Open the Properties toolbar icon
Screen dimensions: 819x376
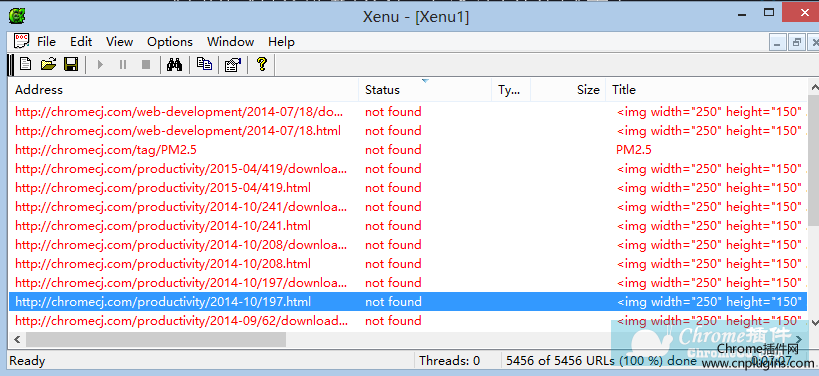pyautogui.click(x=233, y=65)
